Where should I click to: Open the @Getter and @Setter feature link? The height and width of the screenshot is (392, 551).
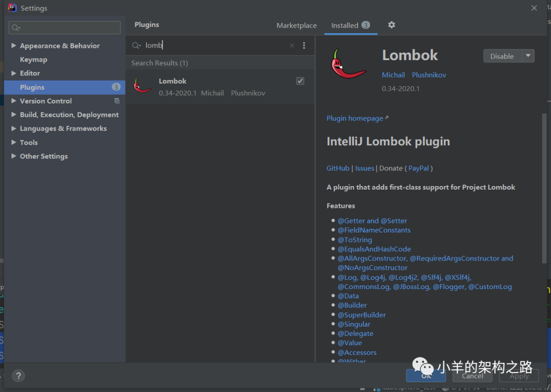click(x=372, y=221)
